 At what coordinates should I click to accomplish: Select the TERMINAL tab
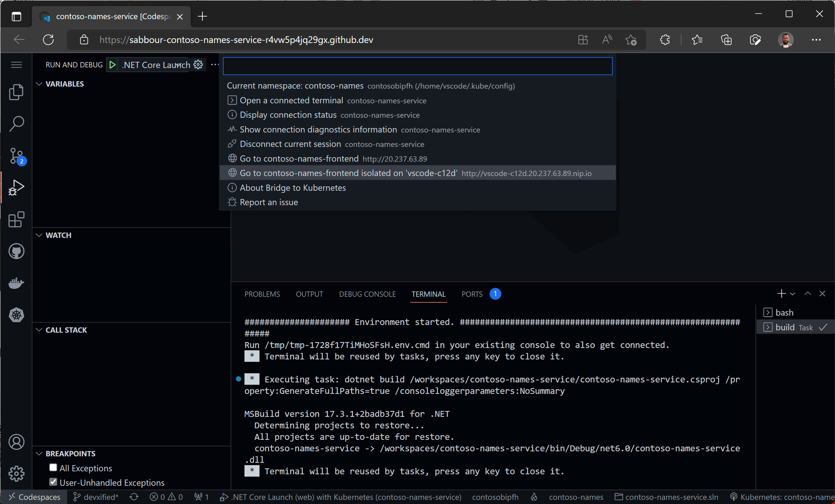point(429,294)
